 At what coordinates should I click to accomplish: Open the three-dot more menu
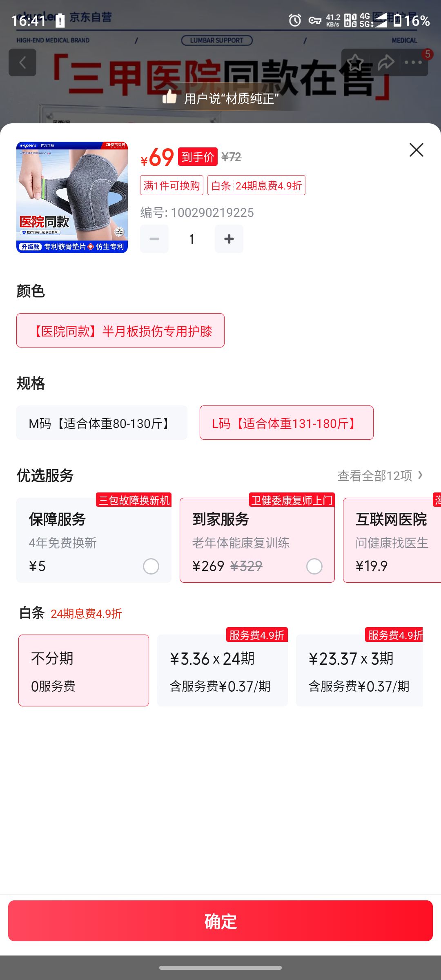(413, 62)
